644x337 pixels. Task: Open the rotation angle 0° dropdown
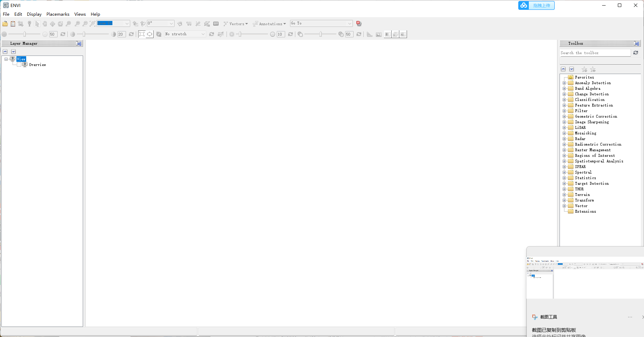[171, 23]
